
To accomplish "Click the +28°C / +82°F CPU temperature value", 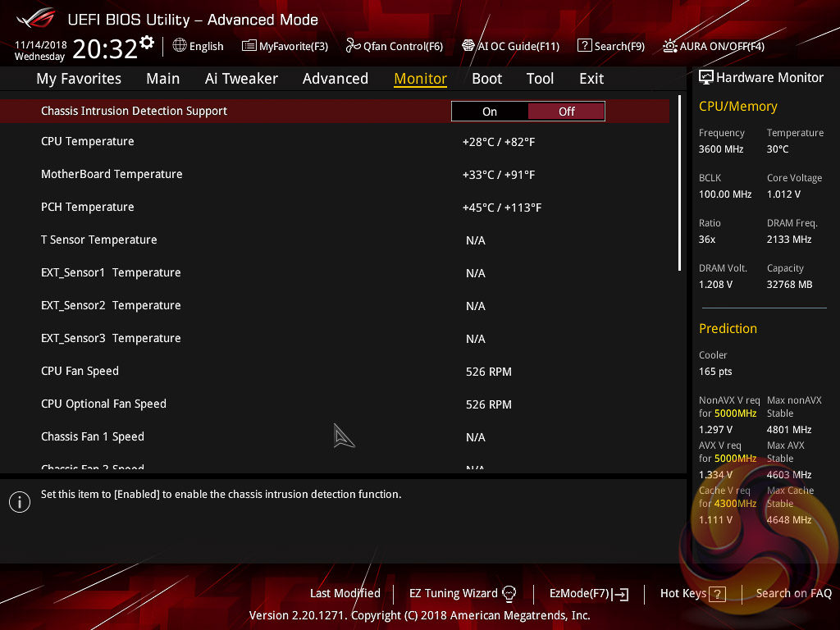I will 499,142.
